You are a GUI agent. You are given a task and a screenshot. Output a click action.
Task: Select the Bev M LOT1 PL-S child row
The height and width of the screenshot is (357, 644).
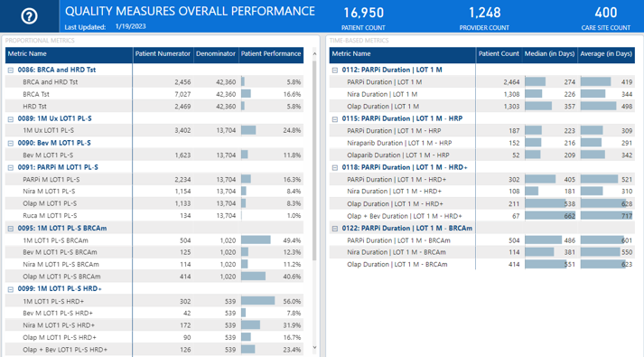(154, 155)
